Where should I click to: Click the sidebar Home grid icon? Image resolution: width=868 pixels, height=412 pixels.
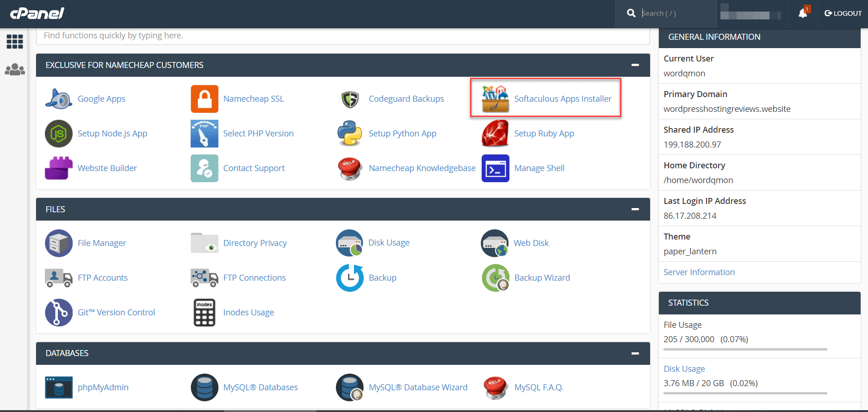click(15, 42)
